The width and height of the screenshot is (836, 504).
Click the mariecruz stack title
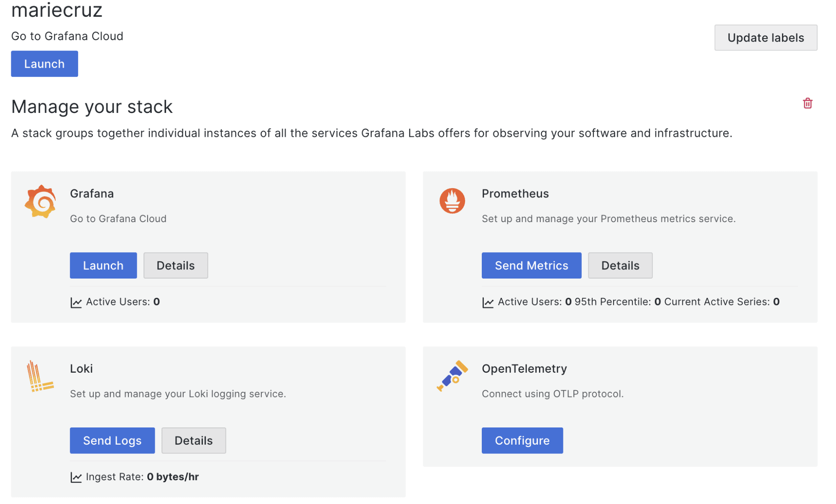pyautogui.click(x=57, y=10)
